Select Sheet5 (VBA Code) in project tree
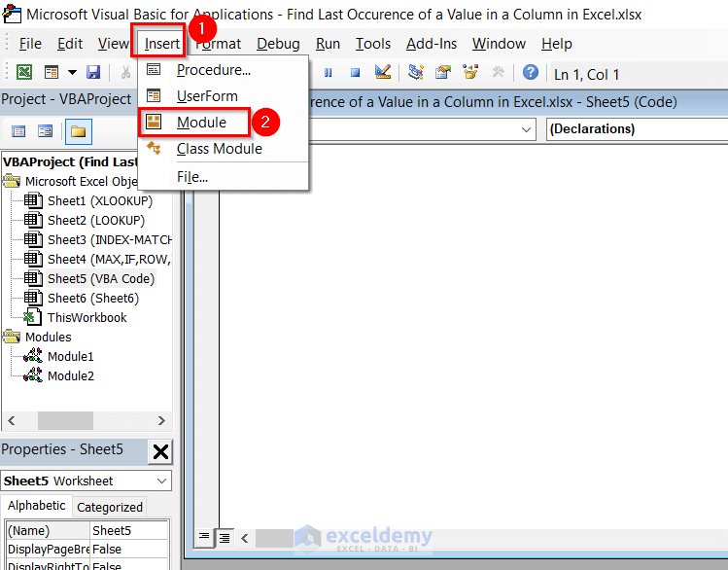728x570 pixels. coord(101,279)
